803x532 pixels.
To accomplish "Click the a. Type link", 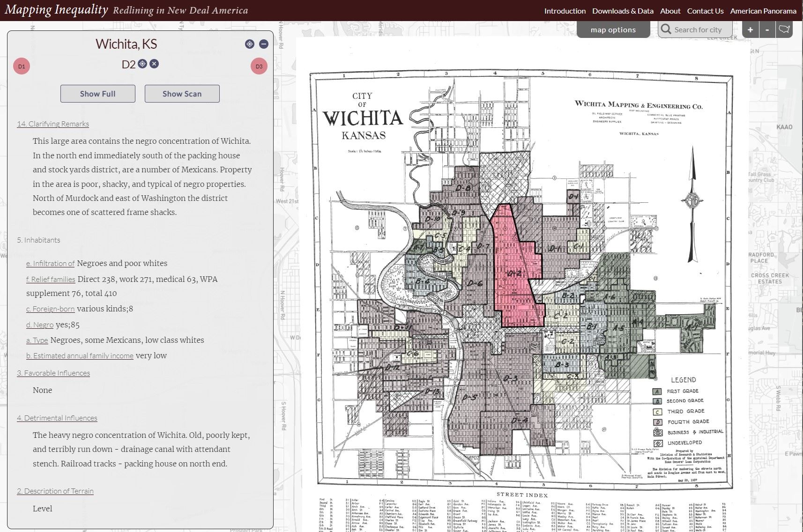I will point(37,340).
